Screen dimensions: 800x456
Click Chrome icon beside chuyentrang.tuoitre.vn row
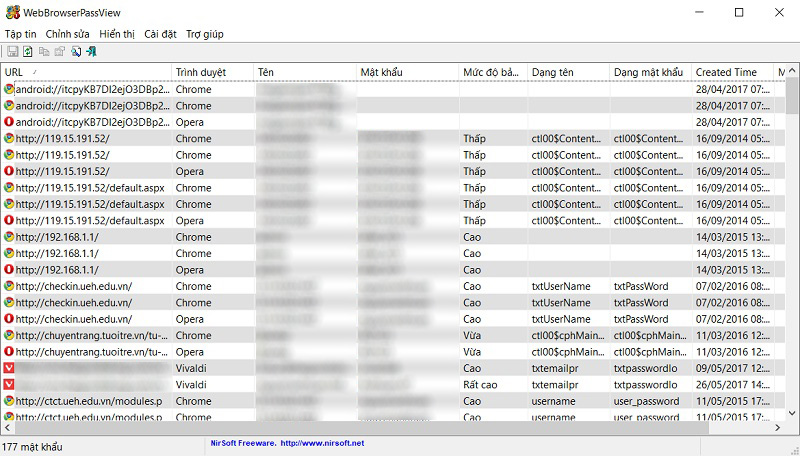[9, 335]
